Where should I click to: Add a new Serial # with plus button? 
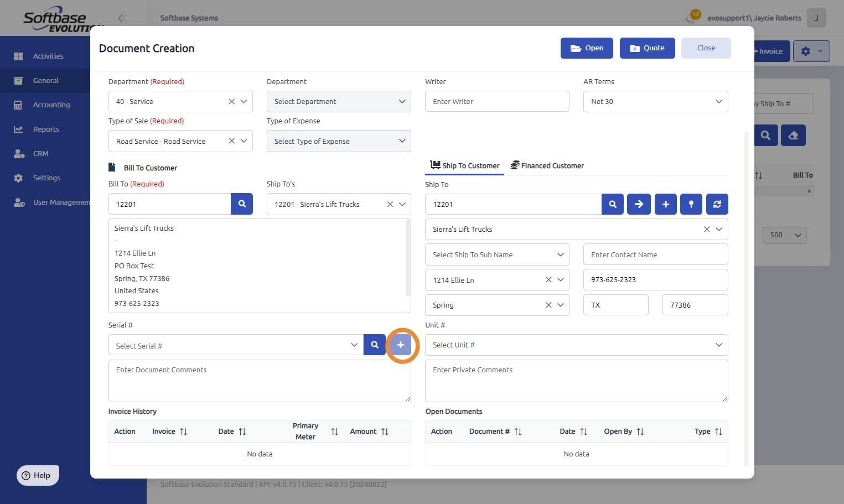coord(401,345)
